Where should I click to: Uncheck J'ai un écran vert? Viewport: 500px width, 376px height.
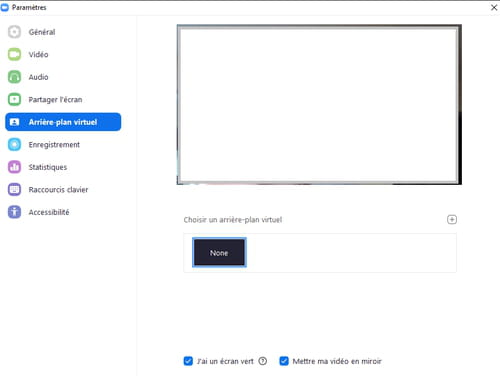(x=188, y=361)
